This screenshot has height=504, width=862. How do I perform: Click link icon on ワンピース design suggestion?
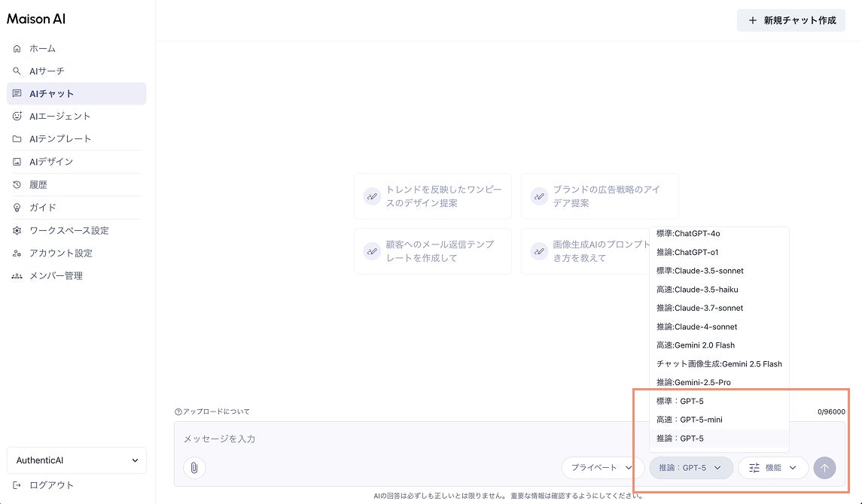[x=372, y=196]
